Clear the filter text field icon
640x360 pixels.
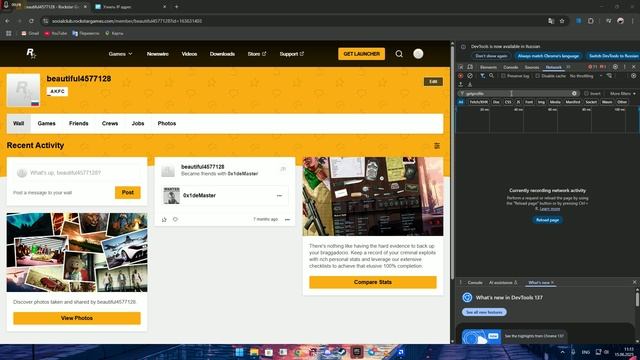574,93
